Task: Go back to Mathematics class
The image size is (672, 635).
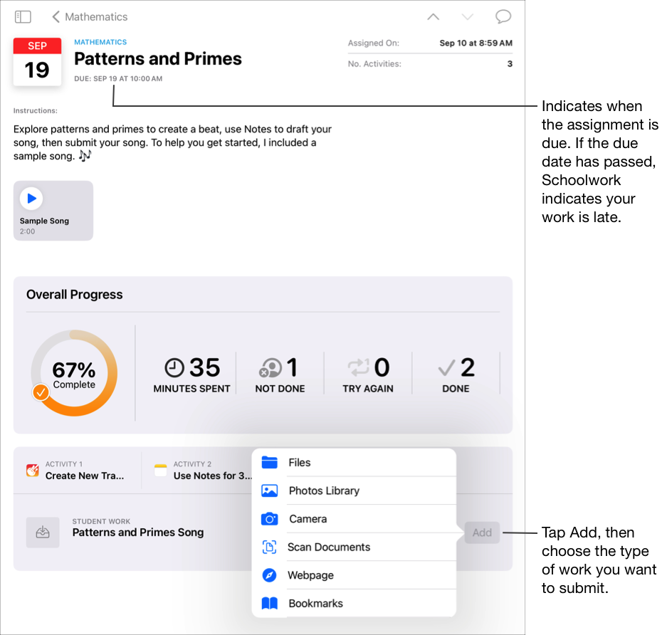Action: [x=89, y=16]
